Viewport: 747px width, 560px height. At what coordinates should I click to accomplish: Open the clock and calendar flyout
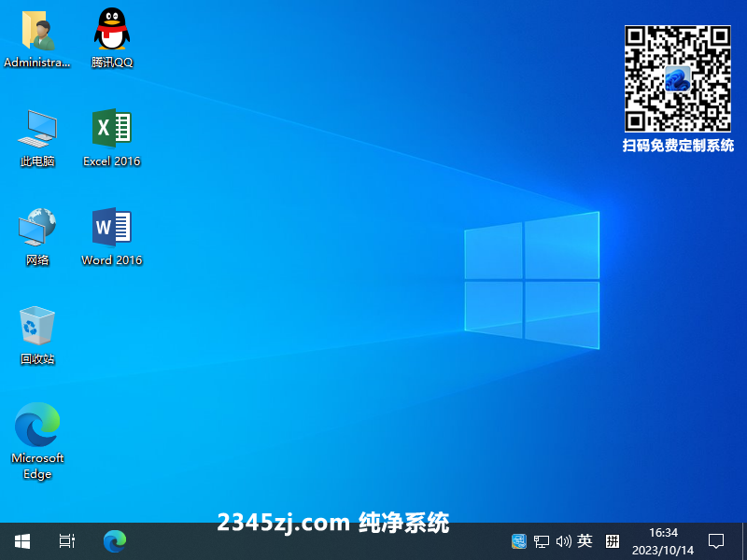[x=663, y=540]
